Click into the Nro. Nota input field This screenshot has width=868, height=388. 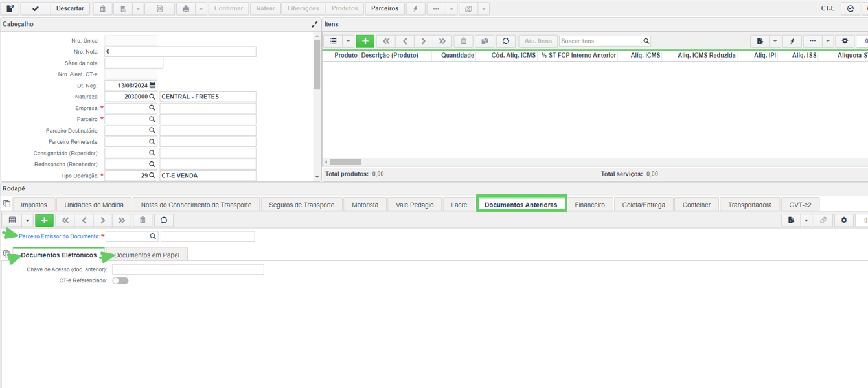pos(180,52)
